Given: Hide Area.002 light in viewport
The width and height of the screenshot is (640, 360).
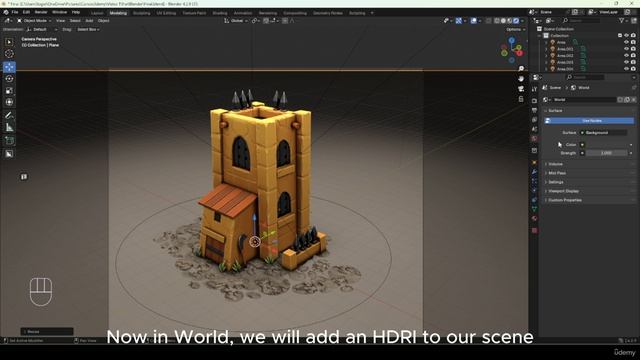Looking at the screenshot, I should tap(627, 56).
